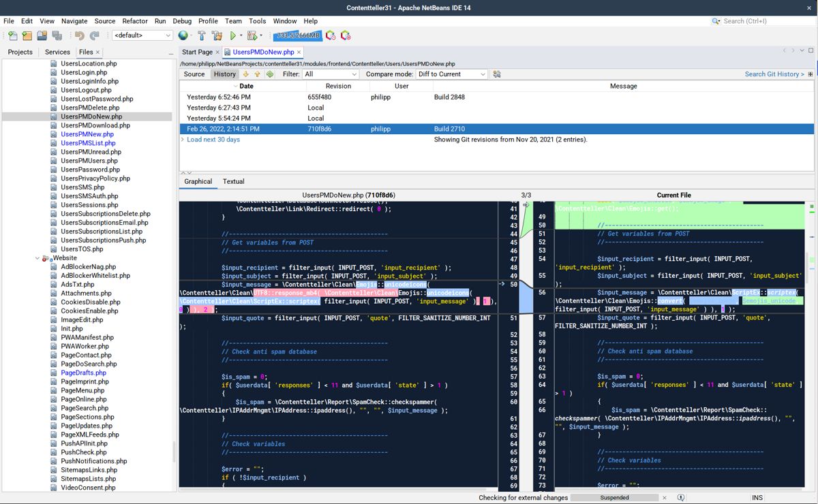This screenshot has width=818, height=504.
Task: Switch to Source view toggle
Action: pyautogui.click(x=194, y=74)
